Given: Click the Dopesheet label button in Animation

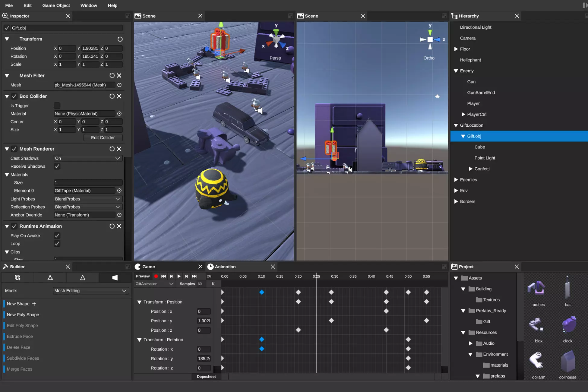Looking at the screenshot, I should [x=206, y=377].
